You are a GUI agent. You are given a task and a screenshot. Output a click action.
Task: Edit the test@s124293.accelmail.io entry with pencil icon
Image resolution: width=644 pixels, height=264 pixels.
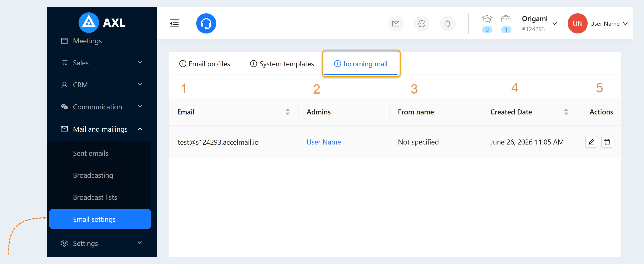tap(591, 142)
